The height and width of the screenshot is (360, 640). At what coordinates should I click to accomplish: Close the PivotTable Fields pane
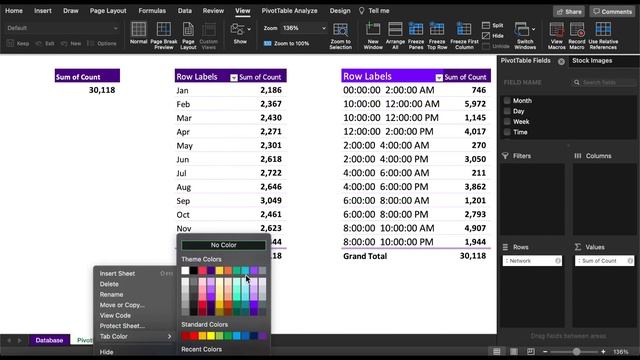coord(561,61)
